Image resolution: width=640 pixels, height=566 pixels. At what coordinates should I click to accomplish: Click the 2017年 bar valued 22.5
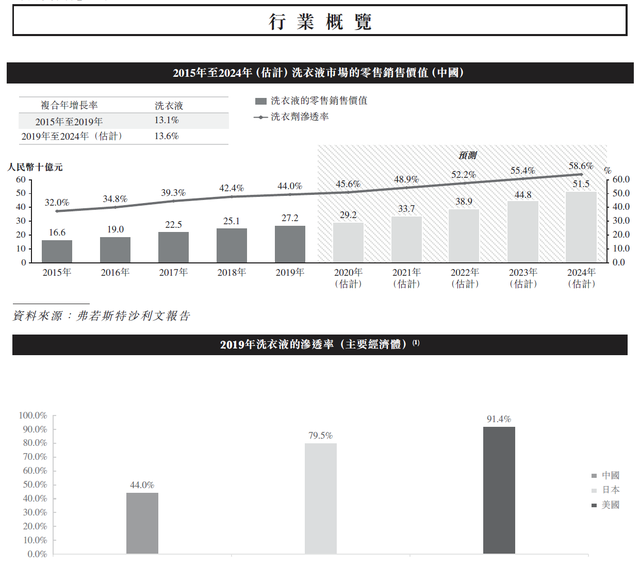point(173,247)
